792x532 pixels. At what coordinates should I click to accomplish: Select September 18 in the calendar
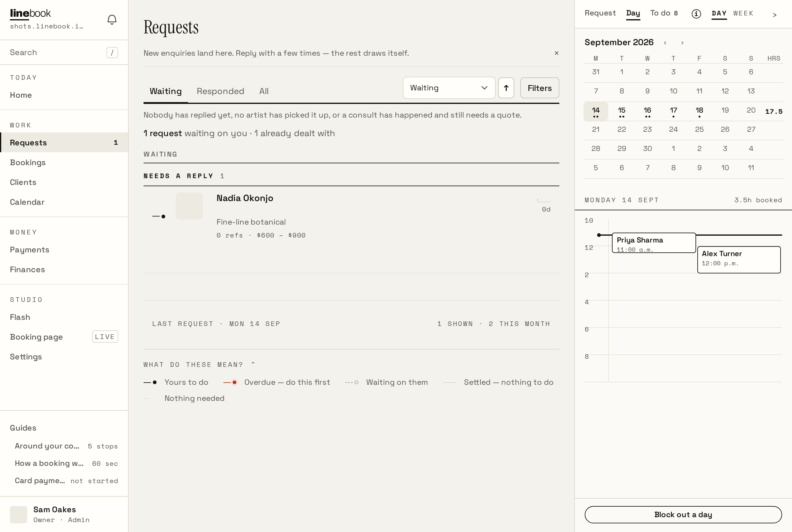coord(699,111)
